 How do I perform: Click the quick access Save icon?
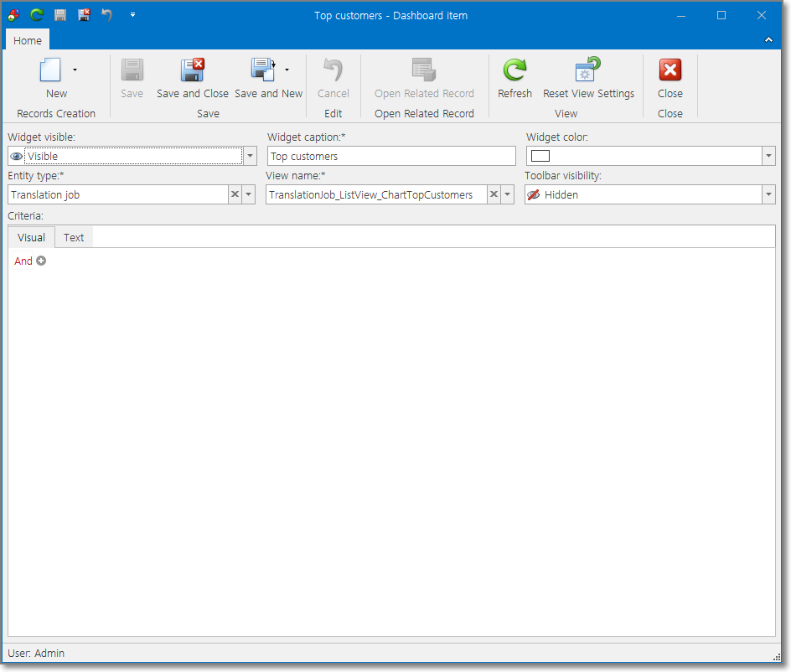pyautogui.click(x=60, y=15)
